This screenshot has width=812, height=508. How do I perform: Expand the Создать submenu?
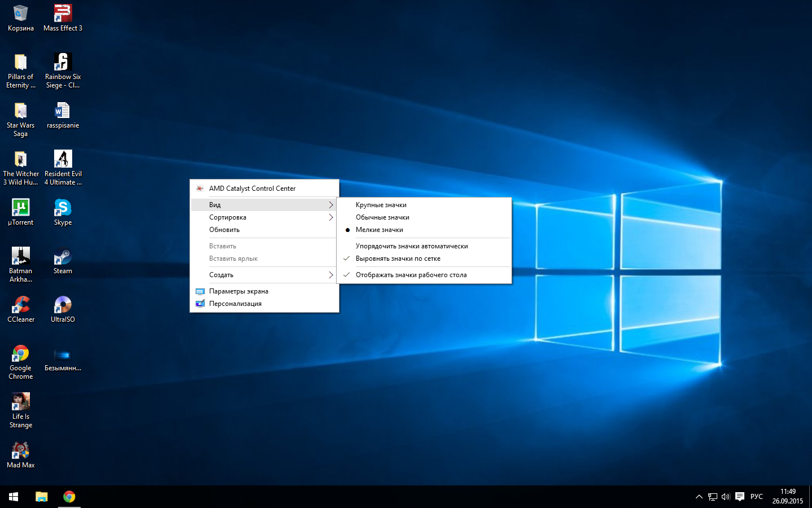[264, 275]
